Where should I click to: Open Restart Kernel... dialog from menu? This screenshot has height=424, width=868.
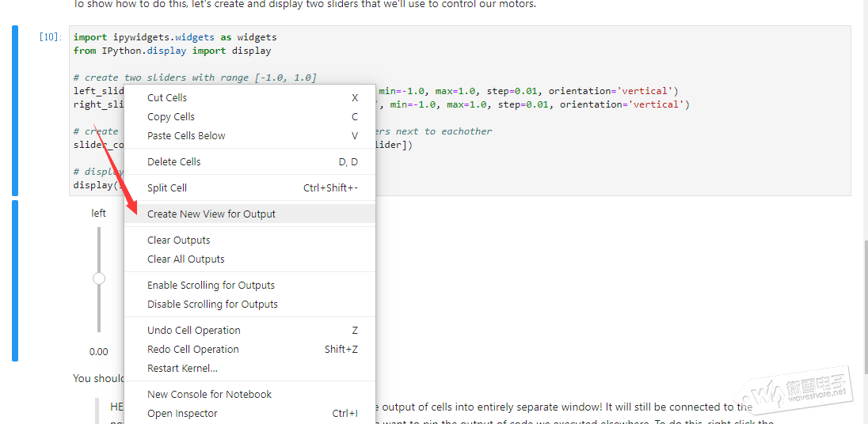coord(182,368)
